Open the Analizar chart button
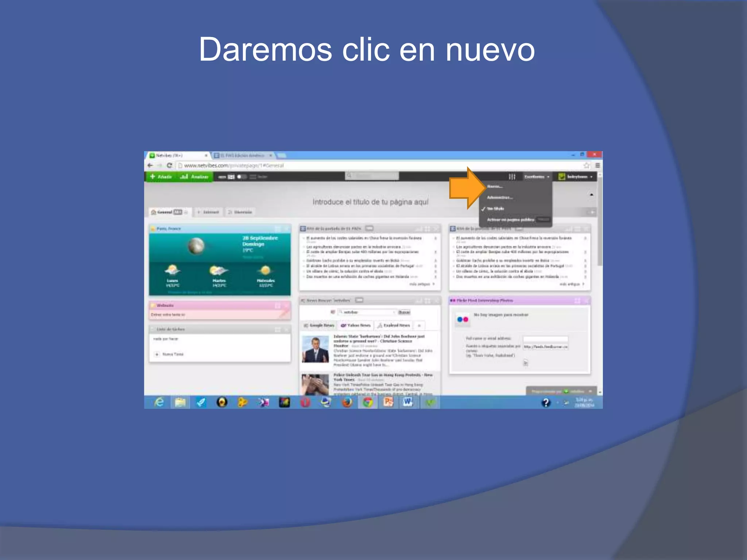747x560 pixels. (x=194, y=177)
